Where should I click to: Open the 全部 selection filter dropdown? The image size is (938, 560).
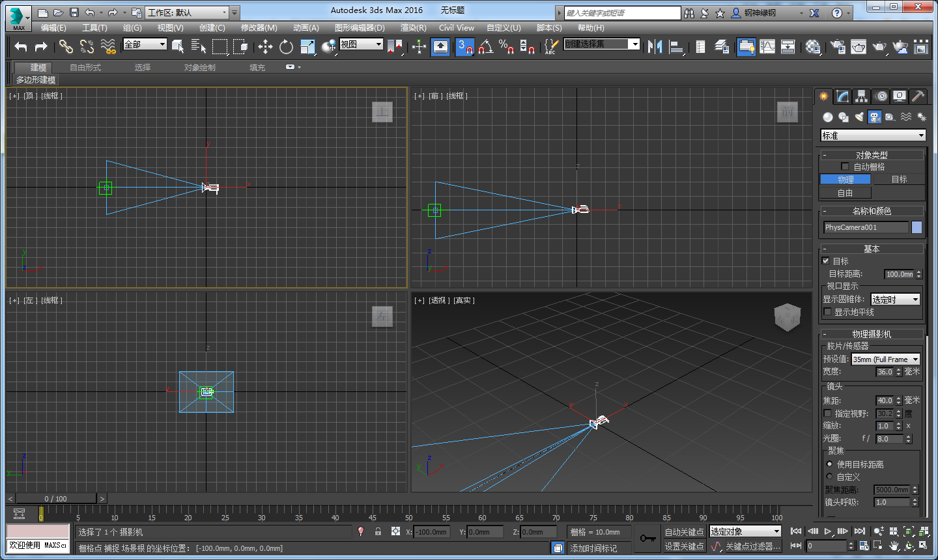click(145, 44)
